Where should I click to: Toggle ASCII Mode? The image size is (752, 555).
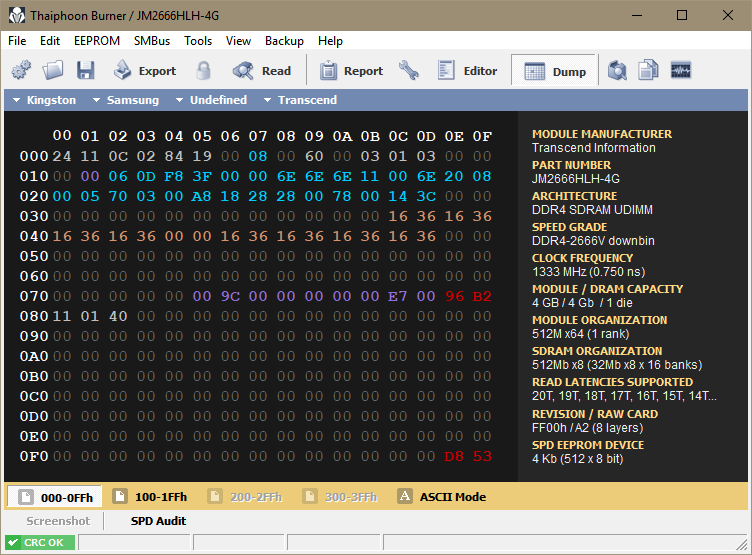(x=442, y=496)
